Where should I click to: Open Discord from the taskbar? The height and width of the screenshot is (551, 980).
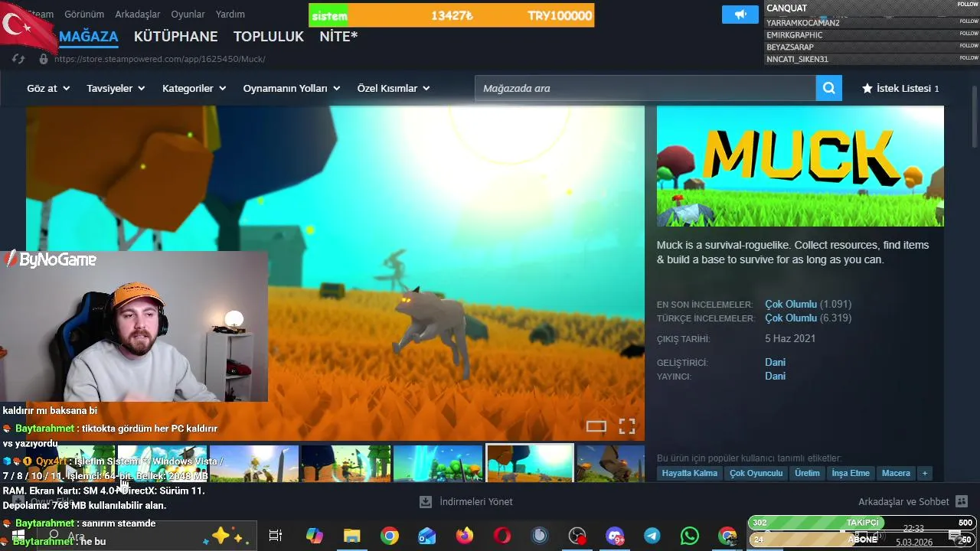[615, 536]
